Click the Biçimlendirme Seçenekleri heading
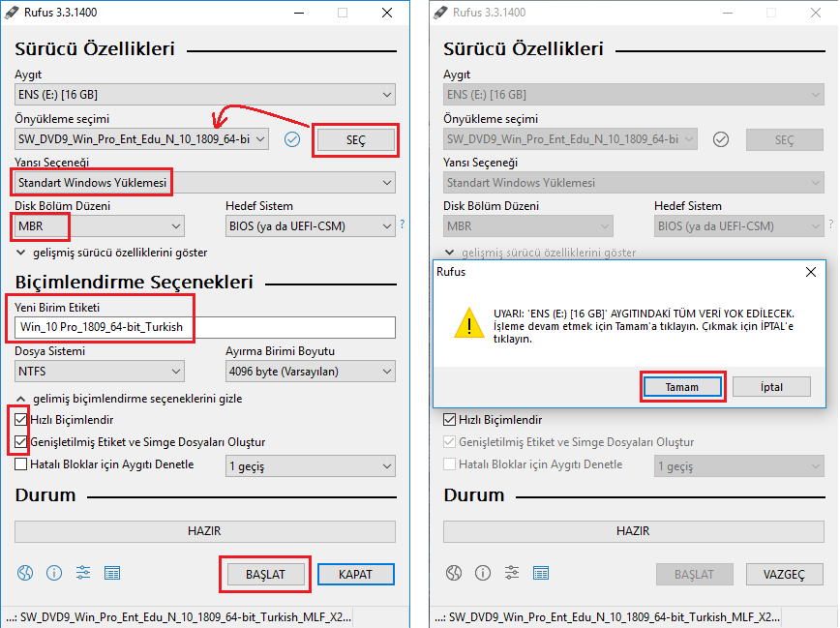Viewport: 840px width, 628px height. tap(134, 282)
